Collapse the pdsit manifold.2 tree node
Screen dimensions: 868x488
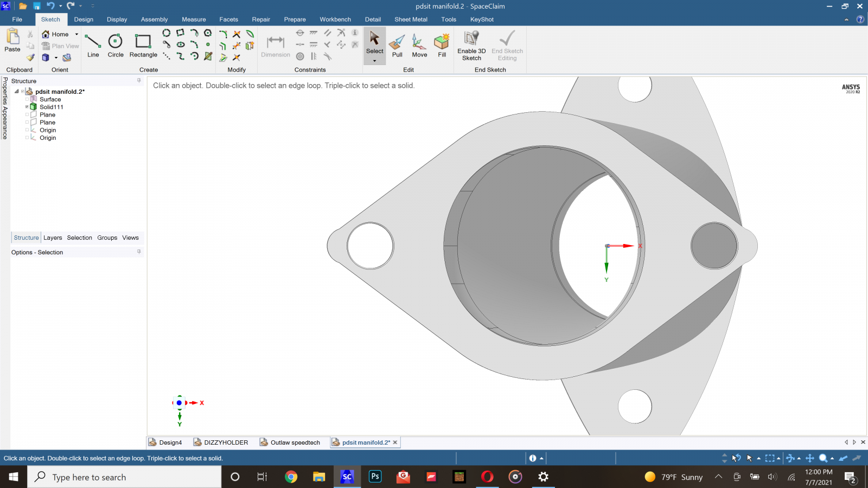coord(16,92)
